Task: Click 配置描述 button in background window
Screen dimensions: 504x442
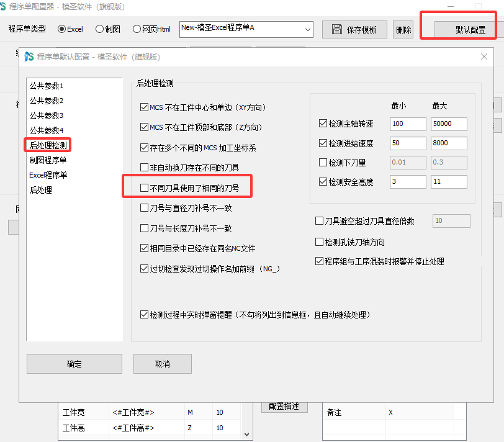Action: (x=284, y=407)
